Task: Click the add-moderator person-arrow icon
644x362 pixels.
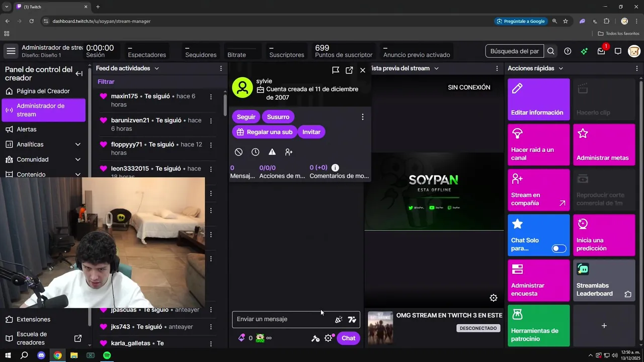Action: pyautogui.click(x=289, y=152)
